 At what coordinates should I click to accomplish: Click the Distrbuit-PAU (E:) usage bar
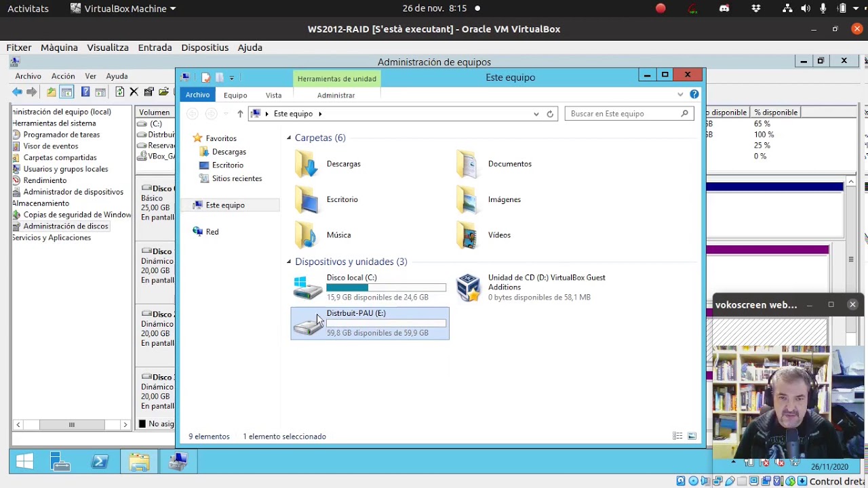coord(387,323)
